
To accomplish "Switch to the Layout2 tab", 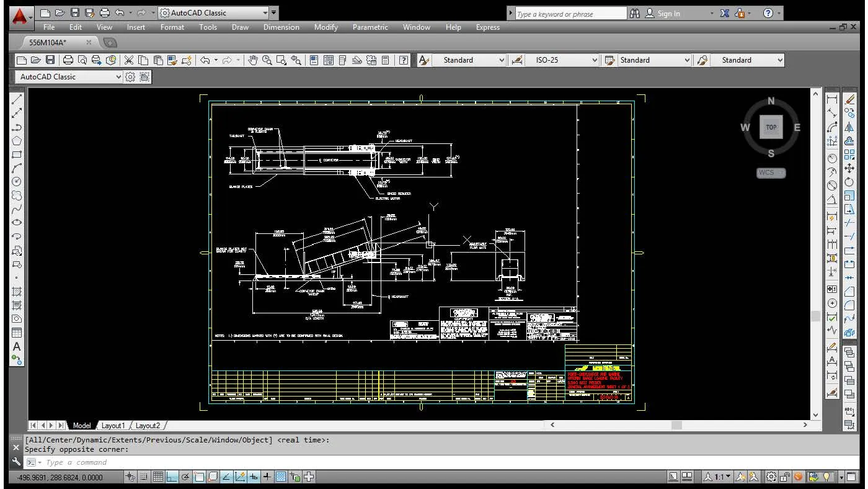I will click(x=148, y=426).
